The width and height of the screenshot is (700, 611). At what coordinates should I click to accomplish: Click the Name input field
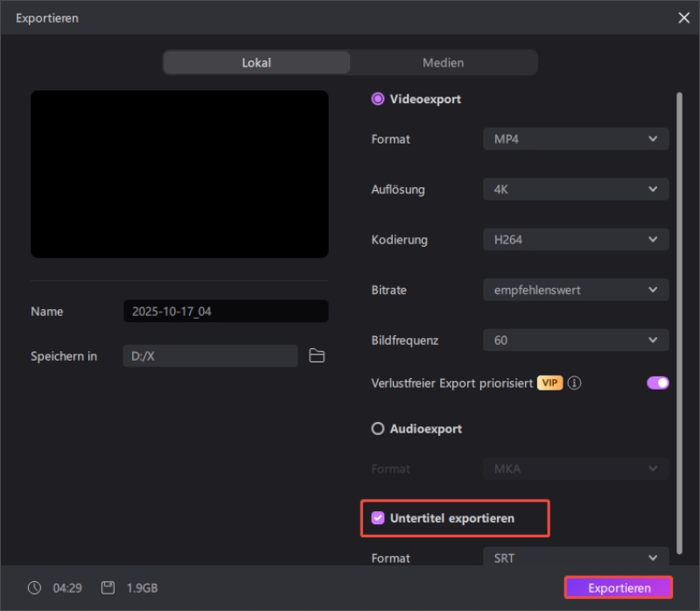coord(226,312)
